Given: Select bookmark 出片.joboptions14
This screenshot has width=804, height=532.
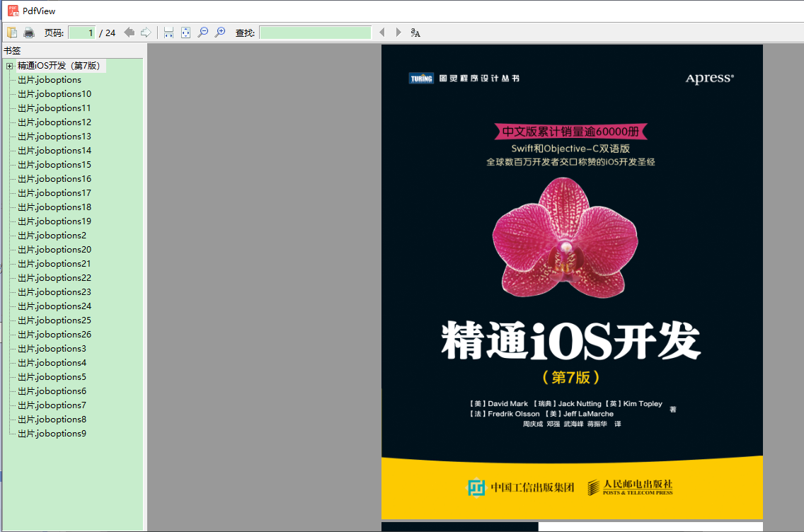Looking at the screenshot, I should click(54, 151).
